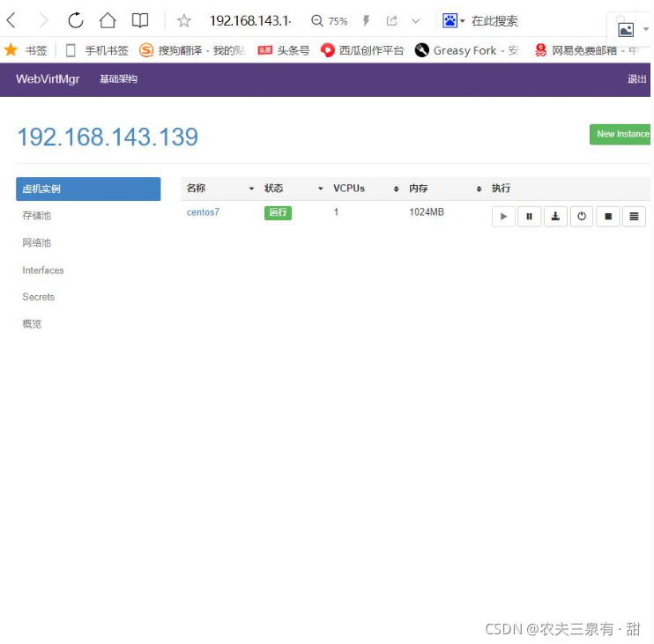
Task: Go to browser home page icon
Action: pos(108,20)
